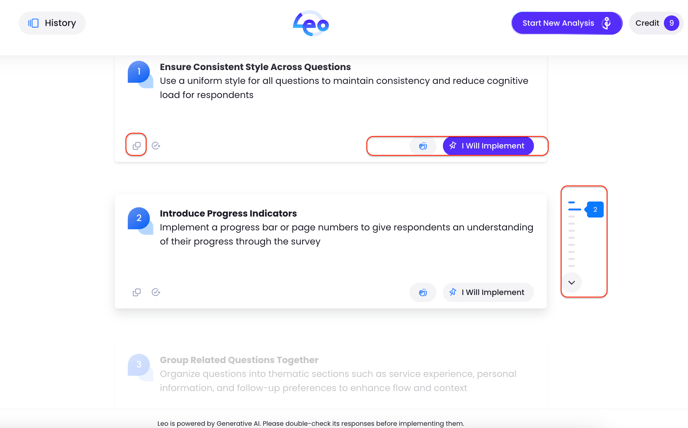Click the robot icon button on suggestion 1

pyautogui.click(x=423, y=146)
